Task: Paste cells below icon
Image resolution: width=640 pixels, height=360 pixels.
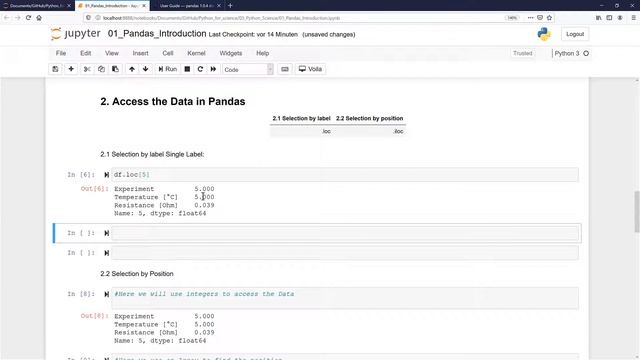Action: (116, 69)
